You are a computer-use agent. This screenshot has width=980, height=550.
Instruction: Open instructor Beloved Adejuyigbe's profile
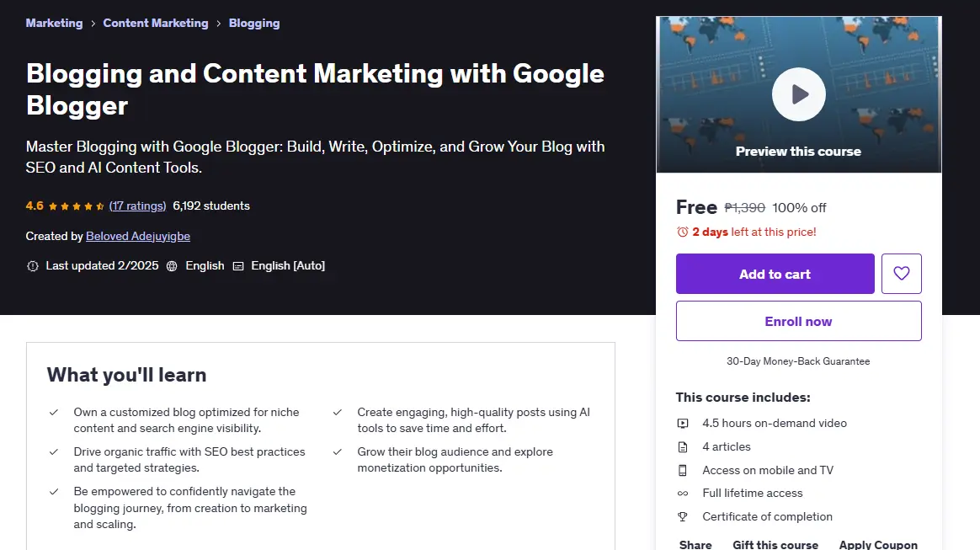point(138,236)
